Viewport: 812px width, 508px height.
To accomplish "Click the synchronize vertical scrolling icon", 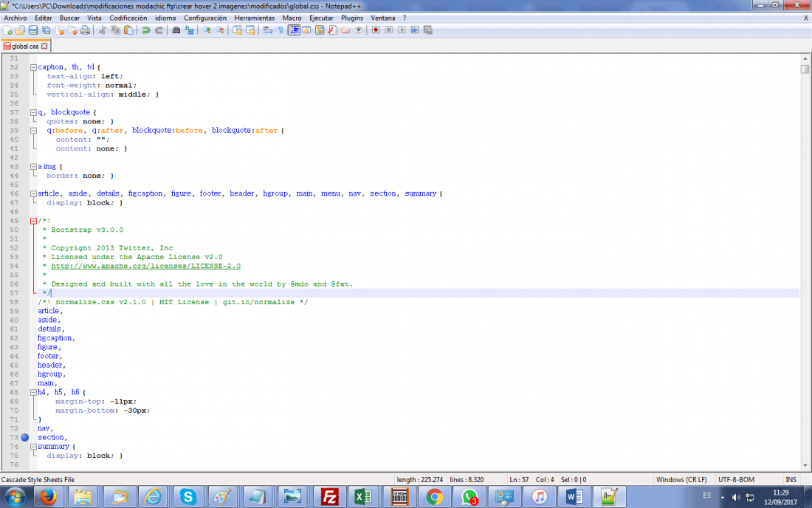I will tap(237, 30).
